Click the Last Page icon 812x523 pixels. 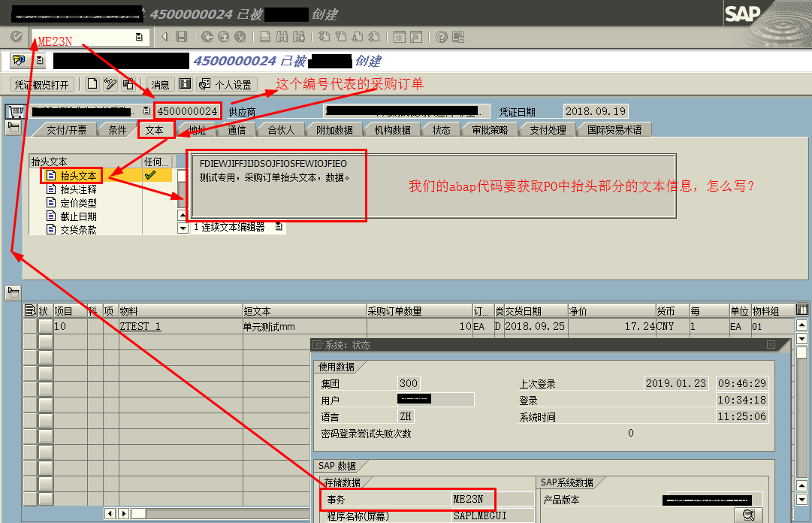click(374, 37)
